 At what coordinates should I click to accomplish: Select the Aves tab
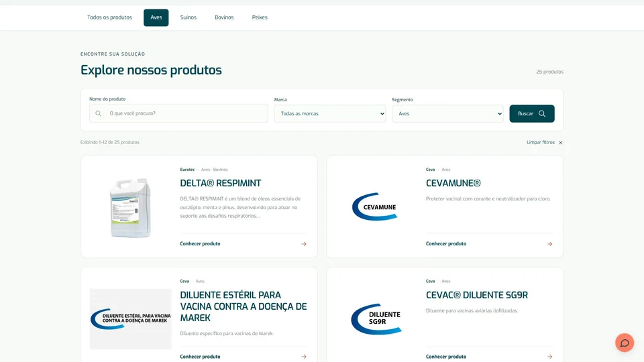tap(156, 17)
